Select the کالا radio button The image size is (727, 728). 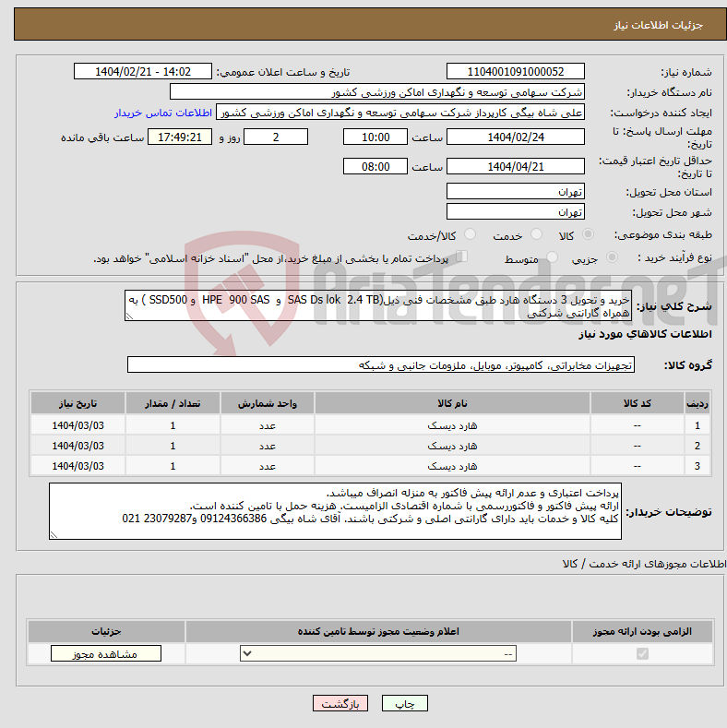588,234
